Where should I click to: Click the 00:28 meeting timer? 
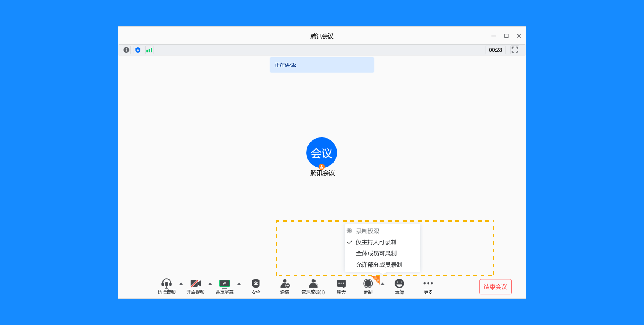[495, 50]
